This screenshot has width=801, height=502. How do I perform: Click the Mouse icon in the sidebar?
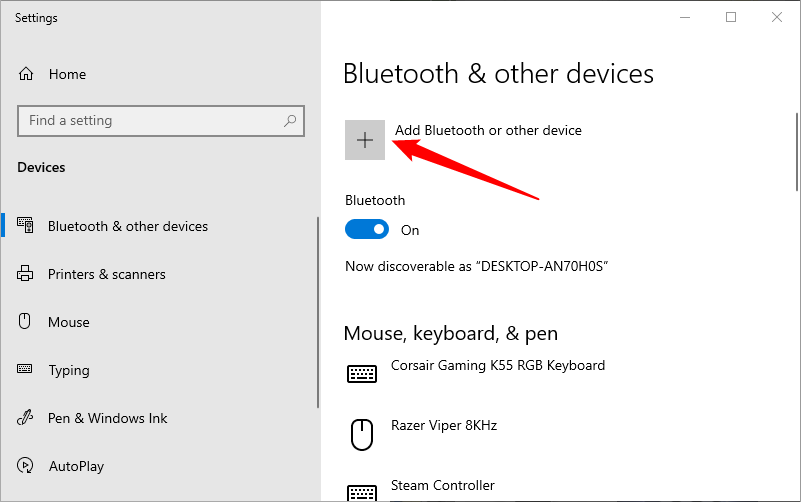27,322
